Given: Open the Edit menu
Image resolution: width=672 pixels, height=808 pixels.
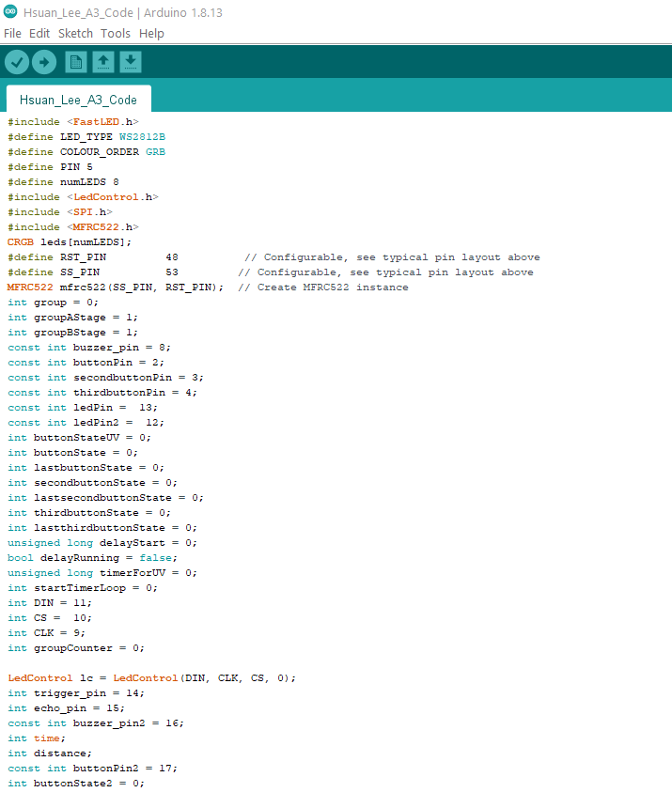Looking at the screenshot, I should click(39, 34).
